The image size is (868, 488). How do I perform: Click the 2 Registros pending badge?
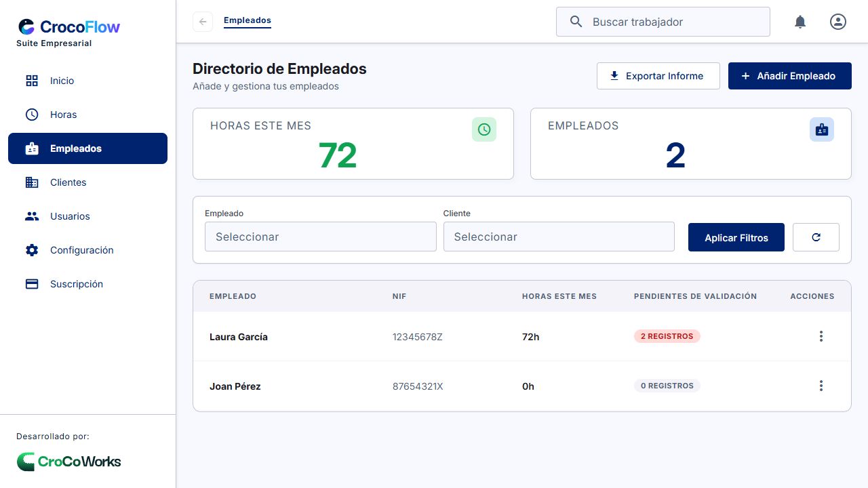667,336
